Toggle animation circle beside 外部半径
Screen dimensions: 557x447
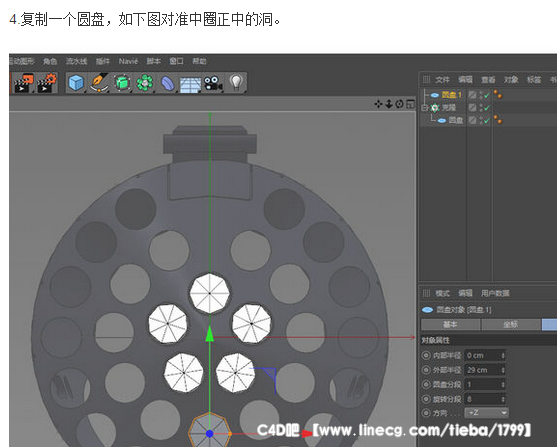point(426,370)
